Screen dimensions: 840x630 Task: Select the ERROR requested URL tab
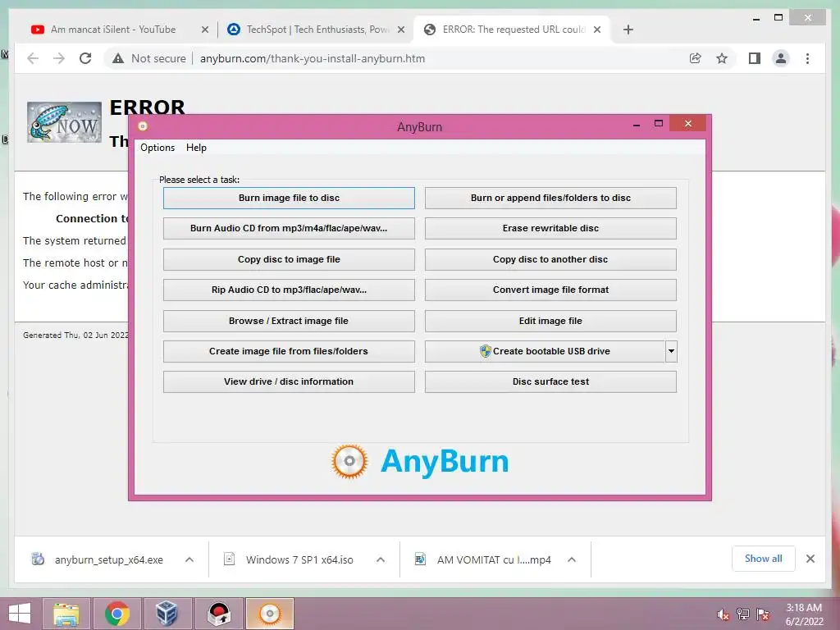[514, 30]
